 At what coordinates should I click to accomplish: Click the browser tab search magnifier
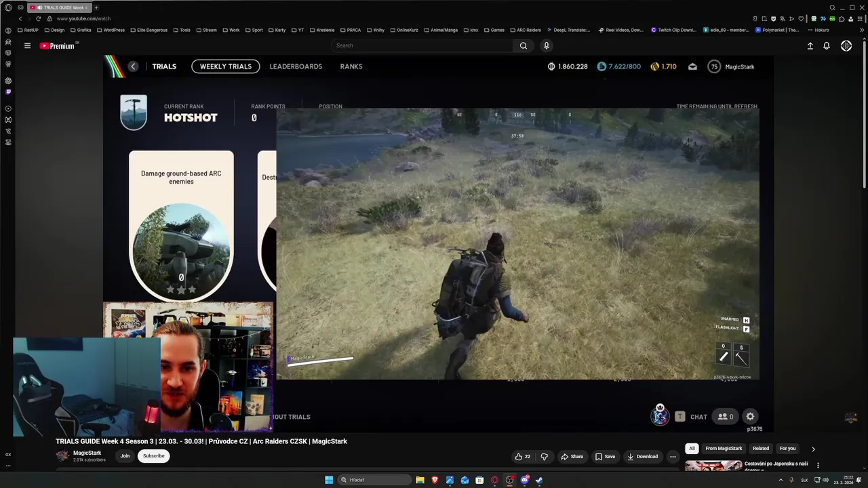pos(832,7)
